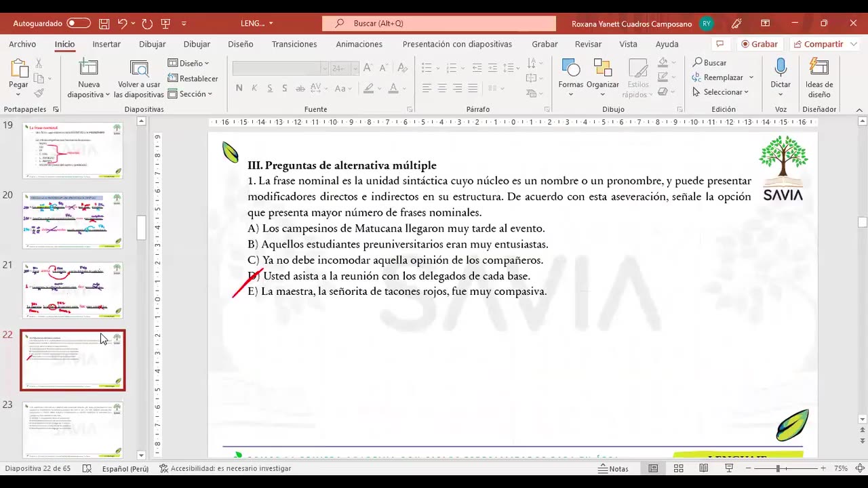Screen dimensions: 868x488
Task: Click the Restablecer button
Action: pyautogui.click(x=193, y=79)
